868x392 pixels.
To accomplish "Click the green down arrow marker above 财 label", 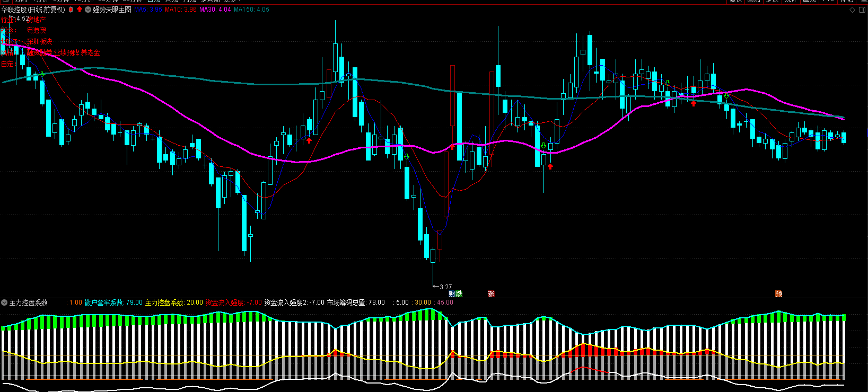I will (407, 157).
